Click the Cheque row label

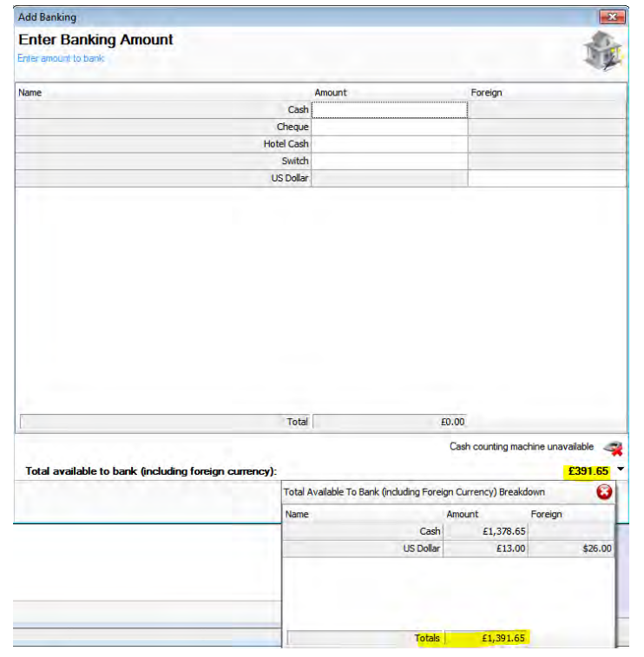(x=292, y=127)
